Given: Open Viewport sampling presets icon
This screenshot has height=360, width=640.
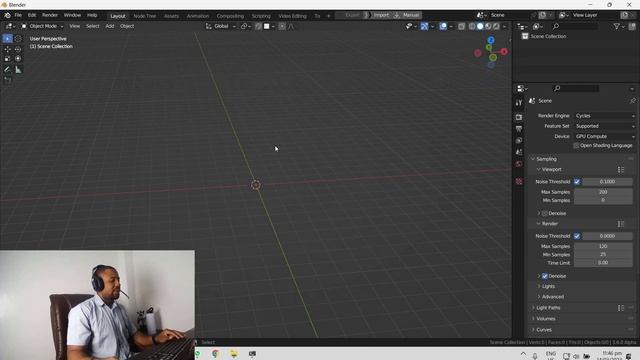Looking at the screenshot, I should [621, 170].
